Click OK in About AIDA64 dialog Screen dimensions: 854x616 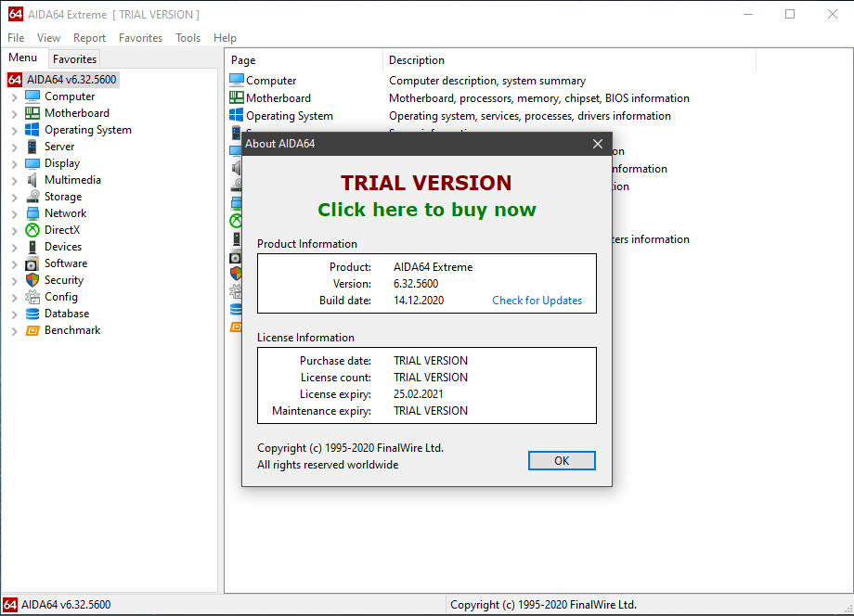click(562, 461)
